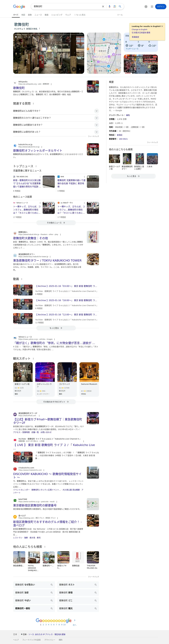Click Change to English link
The height and width of the screenshot is (644, 169).
[139, 30]
